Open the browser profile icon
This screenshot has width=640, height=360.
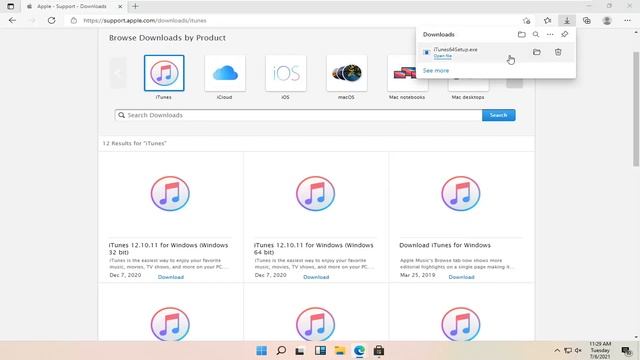[x=607, y=20]
